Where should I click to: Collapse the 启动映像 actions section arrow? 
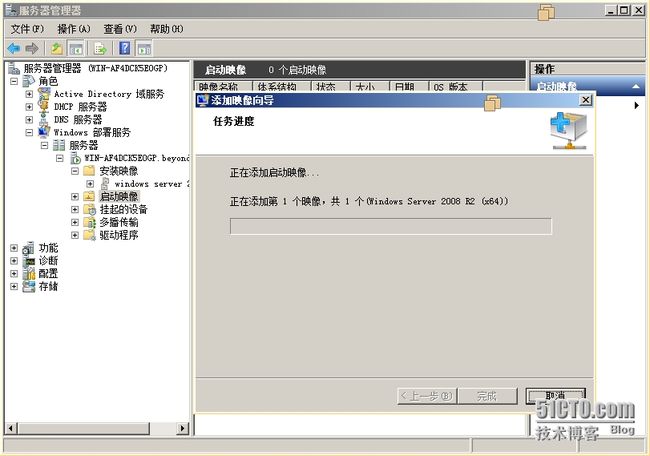click(x=635, y=86)
